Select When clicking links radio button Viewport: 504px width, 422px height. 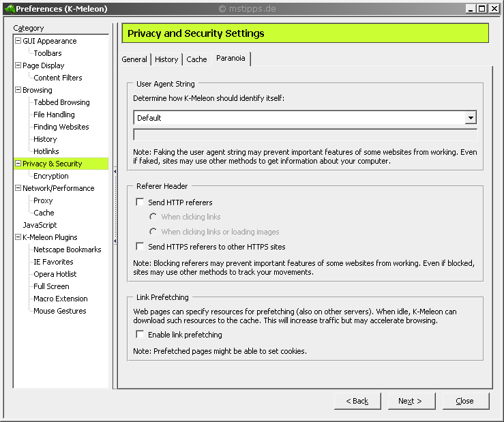153,217
